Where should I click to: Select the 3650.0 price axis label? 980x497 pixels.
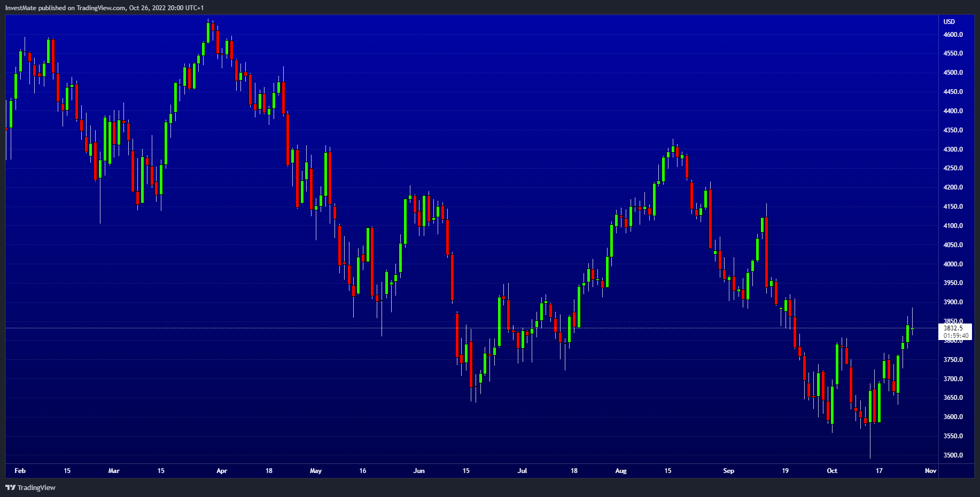click(953, 398)
